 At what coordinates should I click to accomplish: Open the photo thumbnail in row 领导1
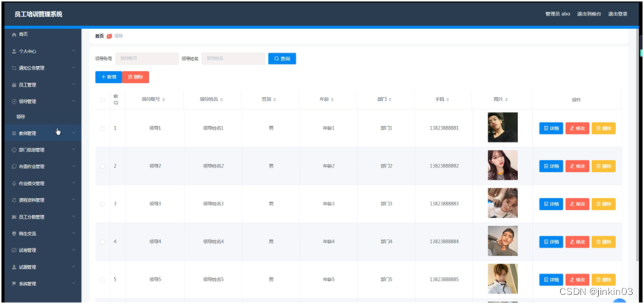tap(502, 128)
